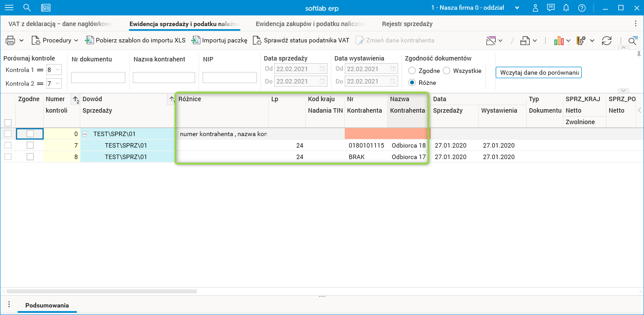Click Importuj paczkę button
Viewport: 644px width, 315px height.
tap(219, 41)
